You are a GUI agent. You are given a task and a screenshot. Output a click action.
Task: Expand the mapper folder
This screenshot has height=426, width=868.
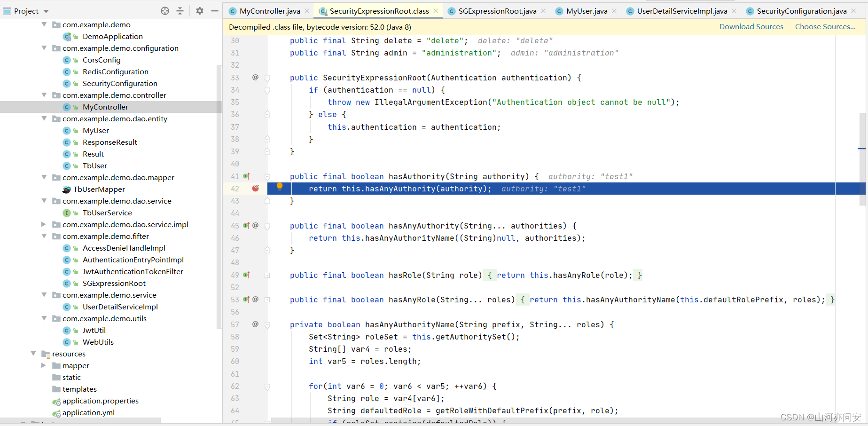point(44,365)
